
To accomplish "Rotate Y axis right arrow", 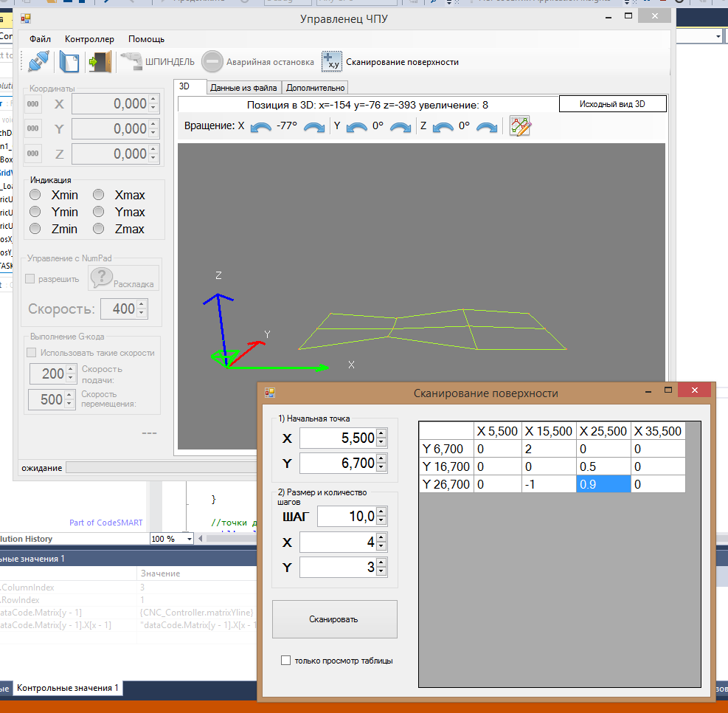I will pyautogui.click(x=401, y=127).
